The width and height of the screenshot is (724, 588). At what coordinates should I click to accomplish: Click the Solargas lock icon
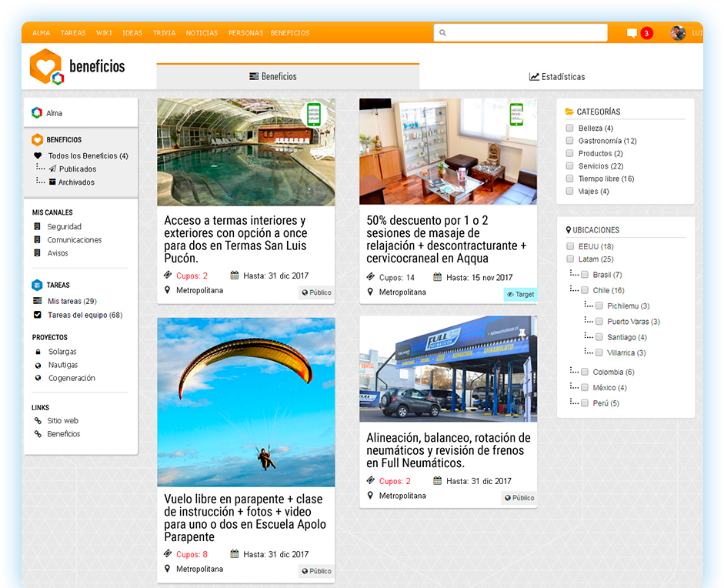38,352
